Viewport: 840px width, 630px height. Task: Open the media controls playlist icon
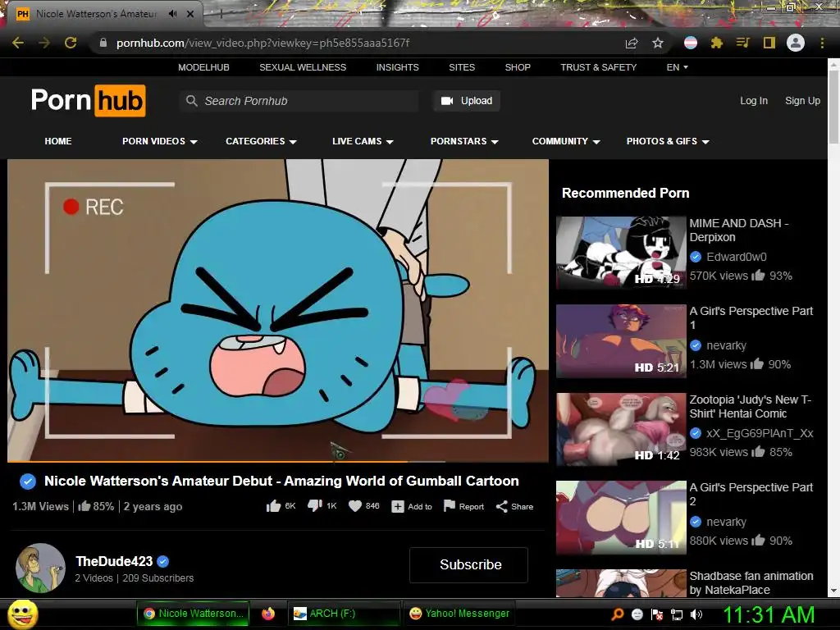pos(743,43)
